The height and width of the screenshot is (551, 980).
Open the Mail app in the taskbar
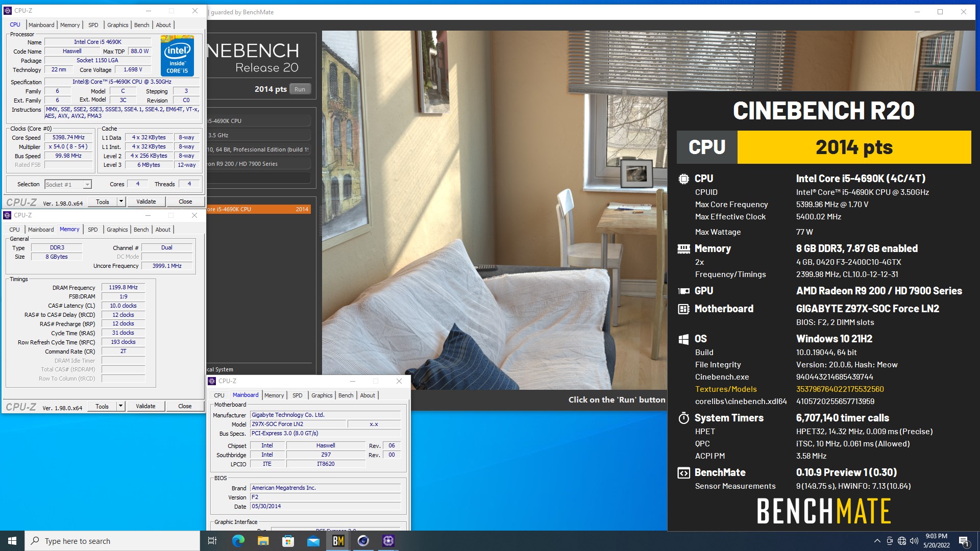[313, 541]
